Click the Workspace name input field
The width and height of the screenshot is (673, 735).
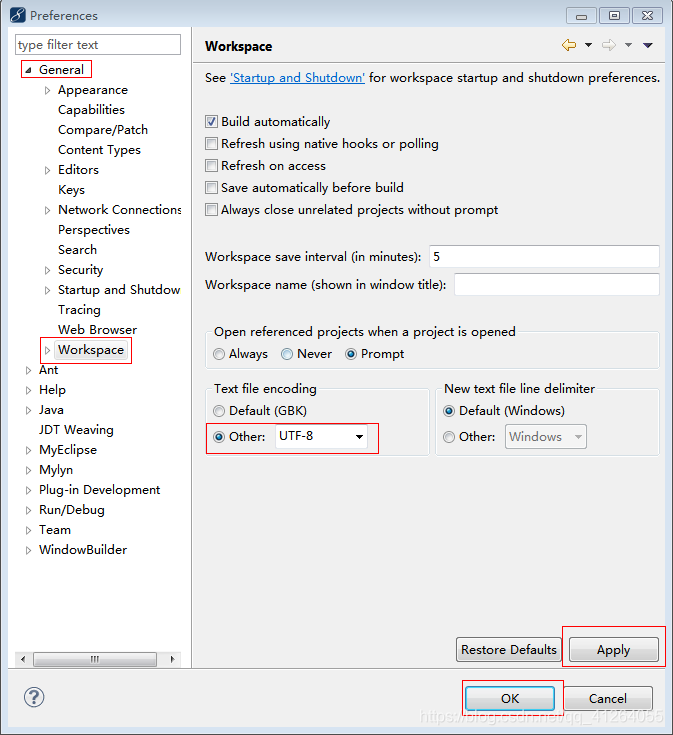point(557,285)
